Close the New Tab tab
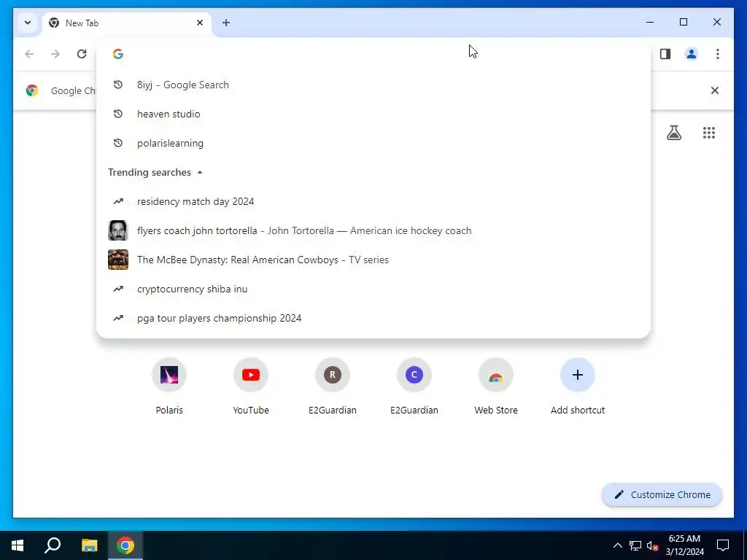 [x=200, y=23]
